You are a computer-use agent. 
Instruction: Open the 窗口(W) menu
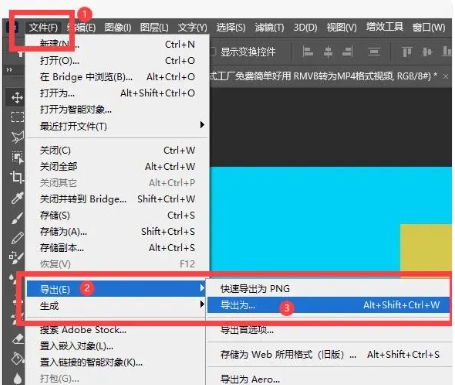[x=429, y=27]
